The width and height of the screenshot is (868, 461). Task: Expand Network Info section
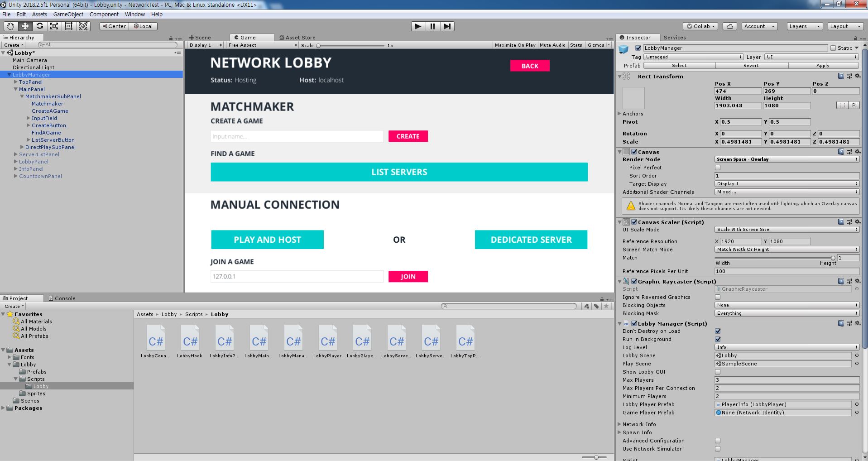pos(619,424)
